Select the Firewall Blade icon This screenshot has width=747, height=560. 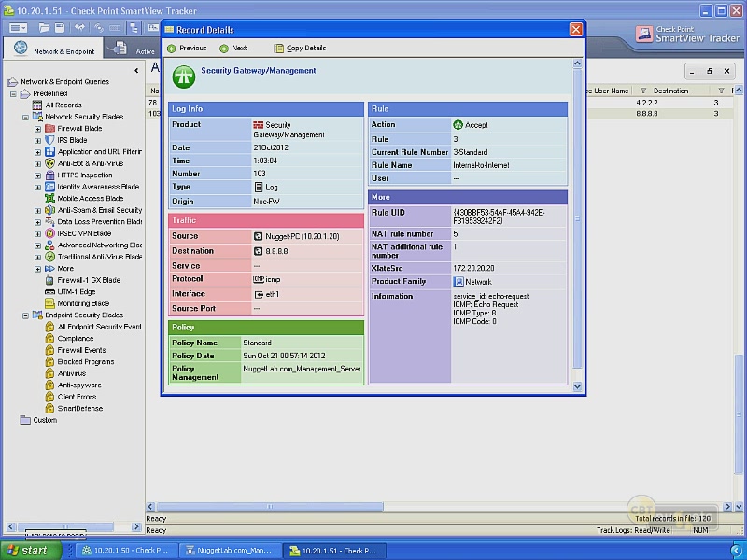tap(49, 129)
